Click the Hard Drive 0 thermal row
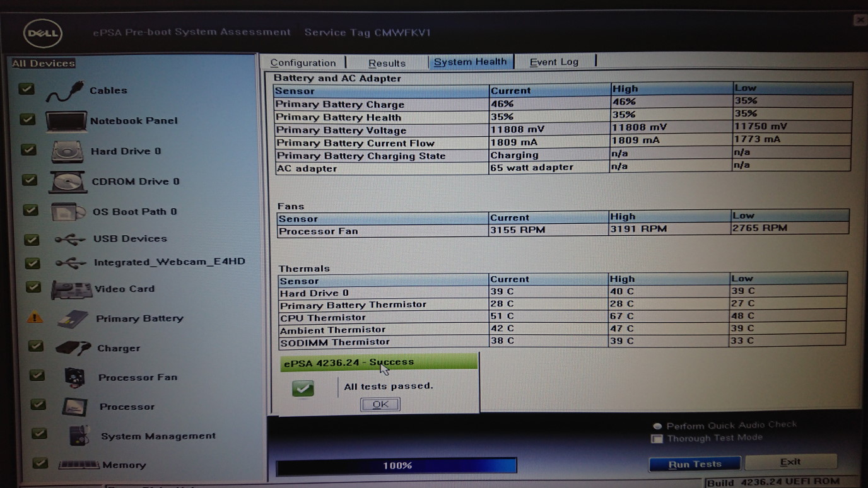The height and width of the screenshot is (488, 868). [563, 292]
